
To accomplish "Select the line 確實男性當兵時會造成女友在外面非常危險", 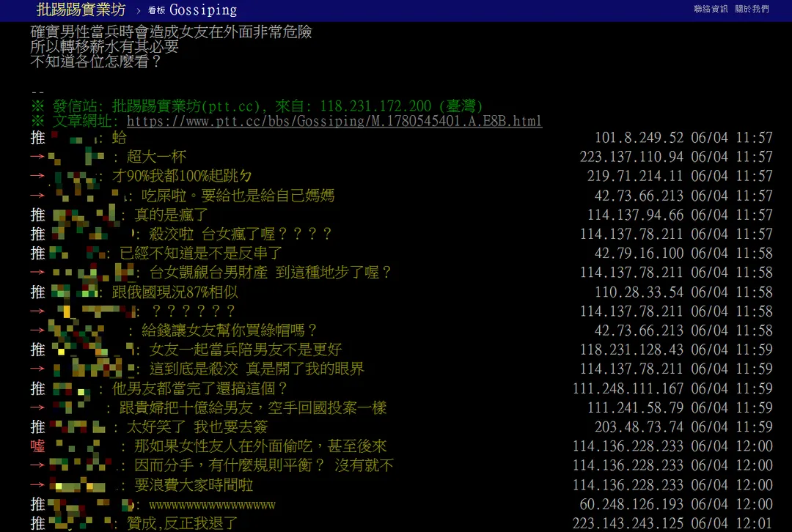I will click(x=171, y=32).
